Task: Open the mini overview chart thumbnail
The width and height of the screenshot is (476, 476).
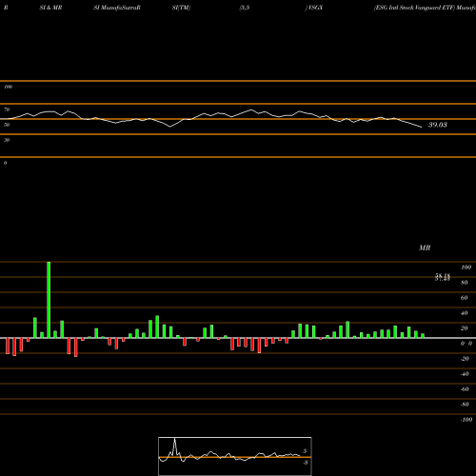Action: click(x=235, y=456)
